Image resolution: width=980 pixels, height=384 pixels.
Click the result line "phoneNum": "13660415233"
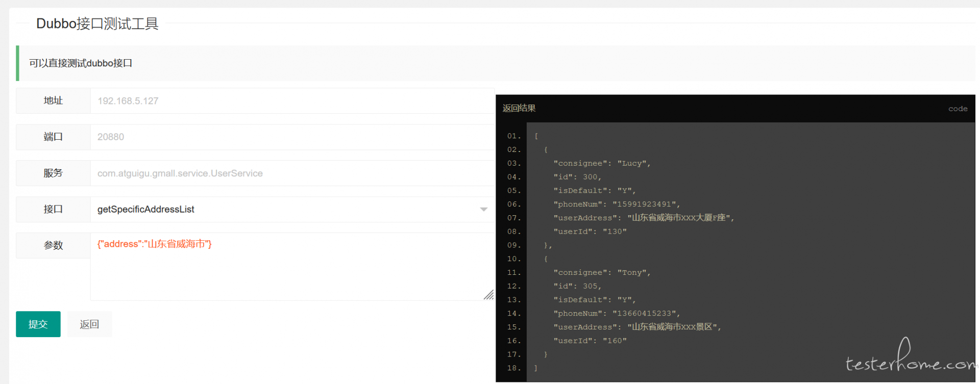tap(617, 313)
